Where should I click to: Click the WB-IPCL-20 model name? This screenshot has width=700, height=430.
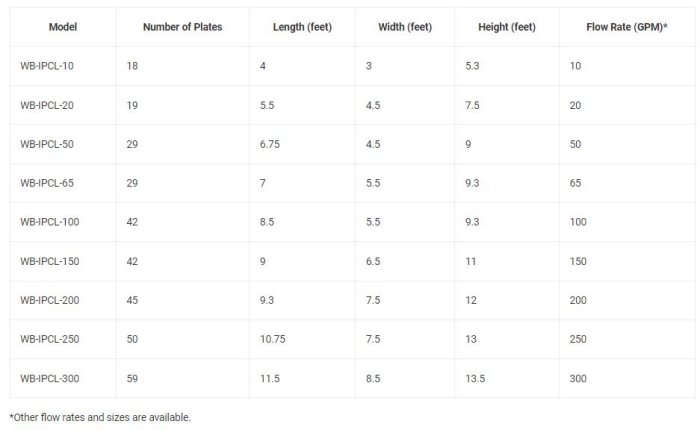[x=47, y=105]
